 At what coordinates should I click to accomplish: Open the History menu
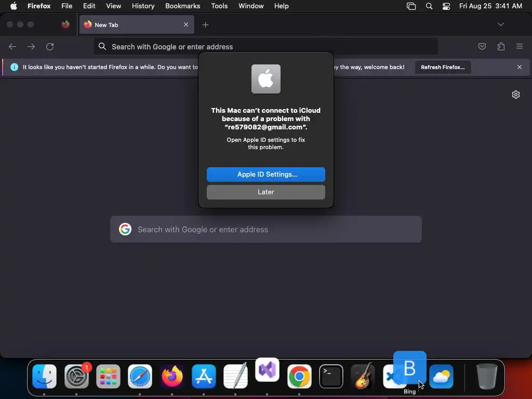click(x=143, y=6)
